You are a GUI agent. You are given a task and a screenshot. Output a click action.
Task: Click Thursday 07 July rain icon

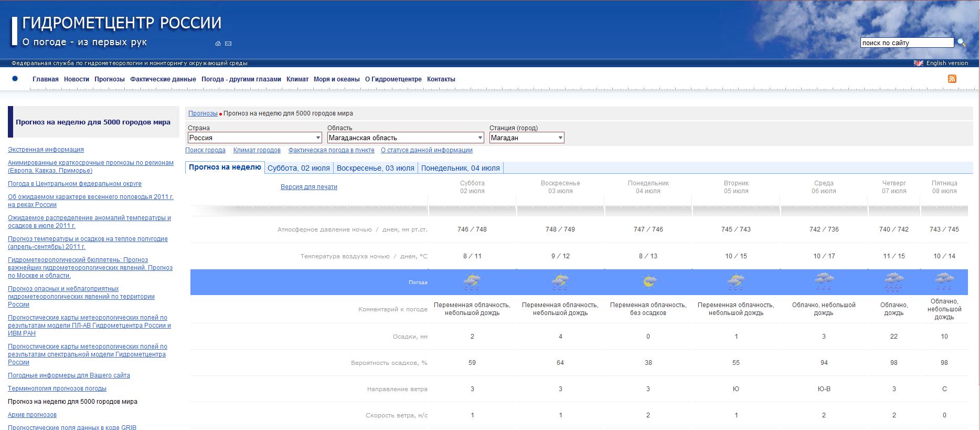tap(893, 282)
